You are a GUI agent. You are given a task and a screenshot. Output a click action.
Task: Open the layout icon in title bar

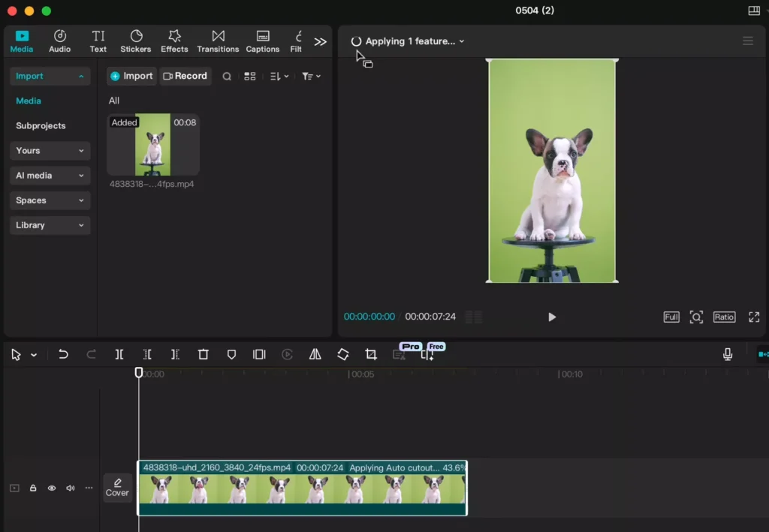(x=754, y=11)
